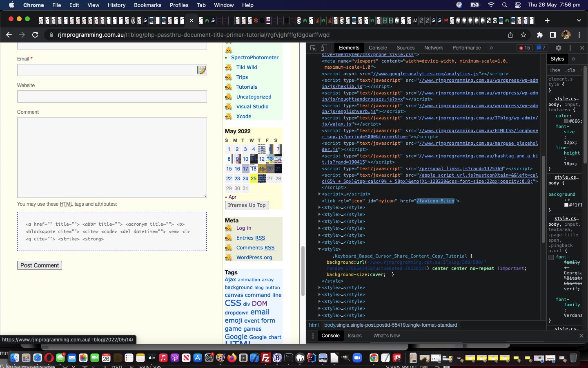This screenshot has width=588, height=368.
Task: Expand first collapsed style node below link
Action: (319, 208)
